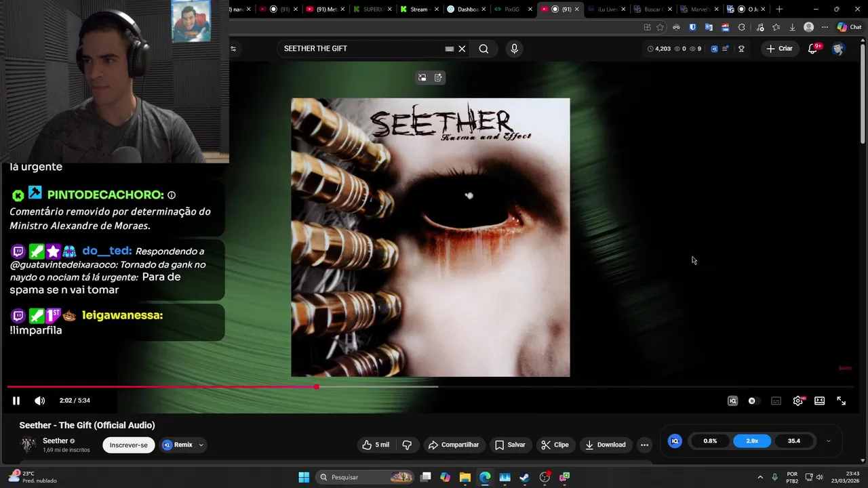Enter fullscreen mode

[x=842, y=401]
